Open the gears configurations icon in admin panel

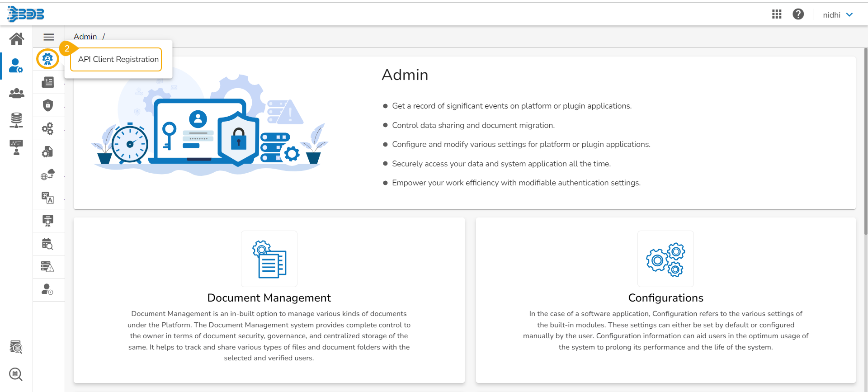[47, 128]
